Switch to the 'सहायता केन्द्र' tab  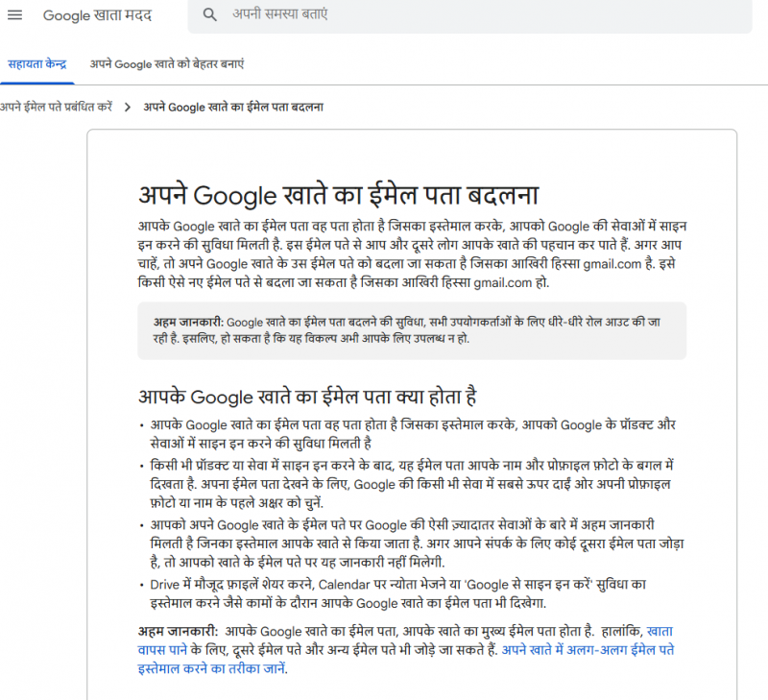37,63
